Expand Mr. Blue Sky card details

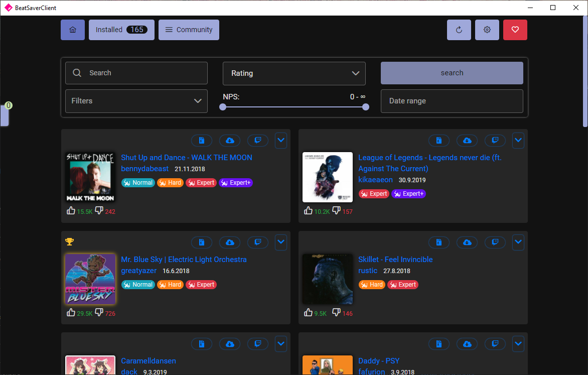[x=281, y=242]
